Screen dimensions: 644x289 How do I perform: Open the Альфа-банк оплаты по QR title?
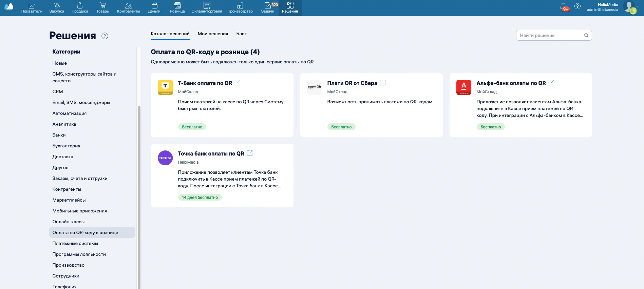tap(511, 83)
